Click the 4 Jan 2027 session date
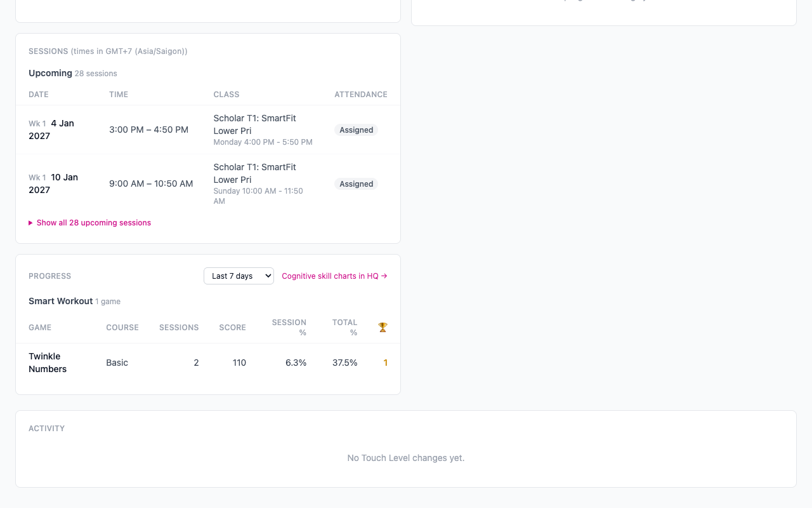 click(x=51, y=130)
